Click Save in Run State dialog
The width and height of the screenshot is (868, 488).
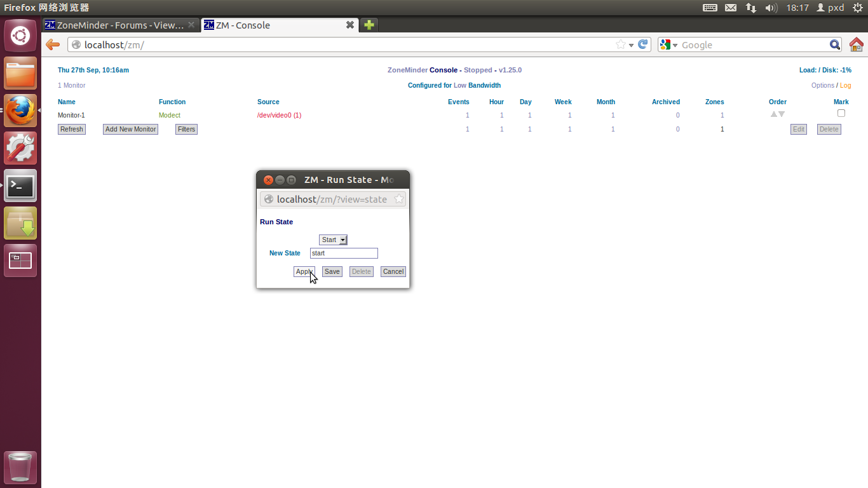(332, 271)
